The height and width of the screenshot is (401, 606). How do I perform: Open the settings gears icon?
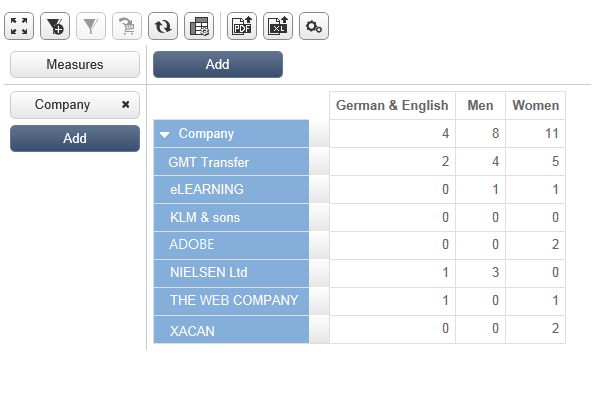click(314, 27)
